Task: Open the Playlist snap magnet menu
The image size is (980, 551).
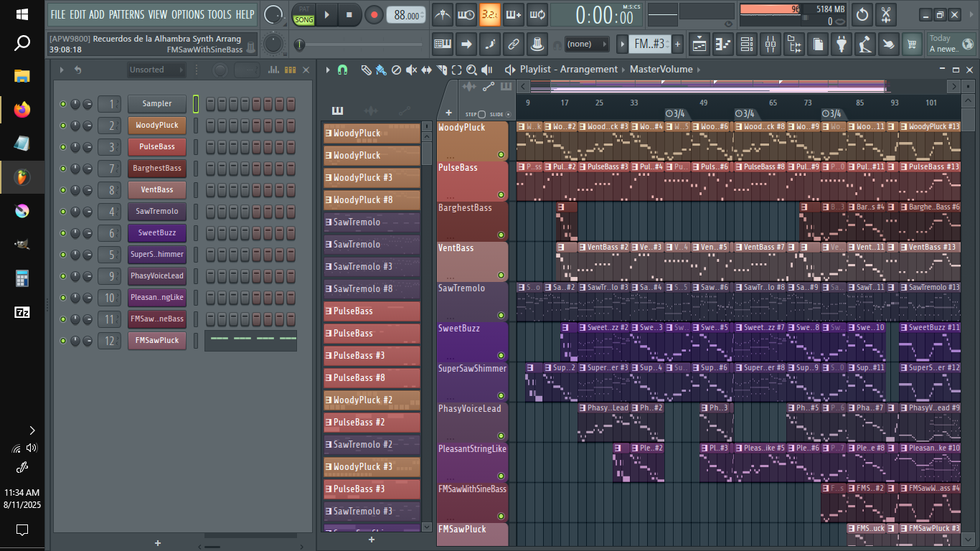Action: point(343,70)
